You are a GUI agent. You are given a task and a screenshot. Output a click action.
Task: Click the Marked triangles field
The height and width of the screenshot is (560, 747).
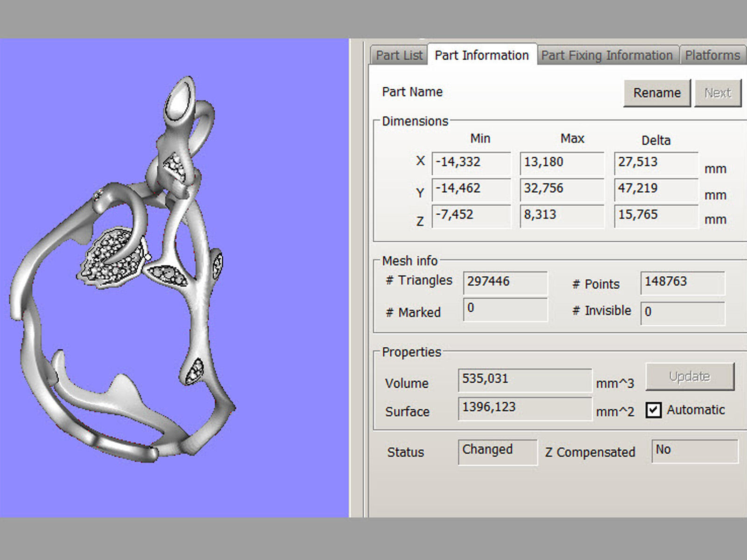point(505,309)
